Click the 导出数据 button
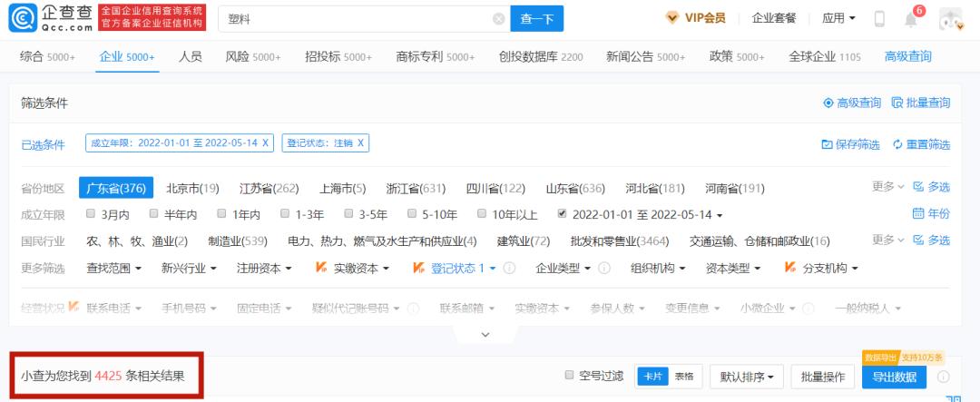The image size is (980, 402). (895, 377)
